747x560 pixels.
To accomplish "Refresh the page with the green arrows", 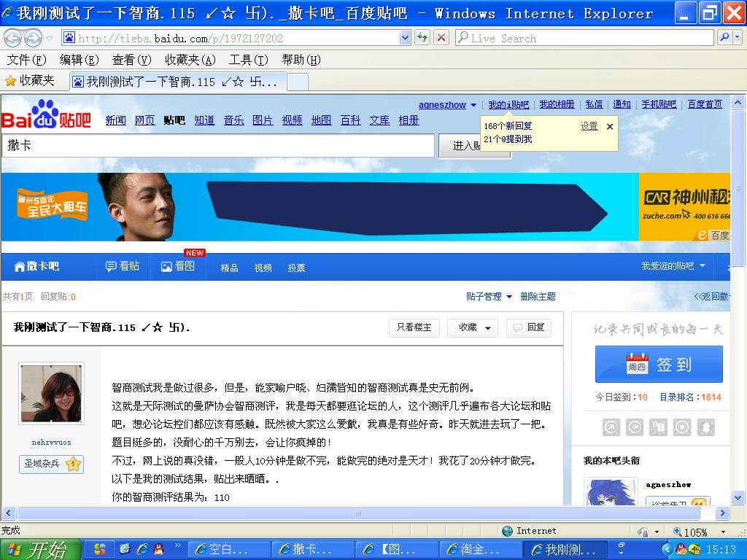I will [x=422, y=38].
